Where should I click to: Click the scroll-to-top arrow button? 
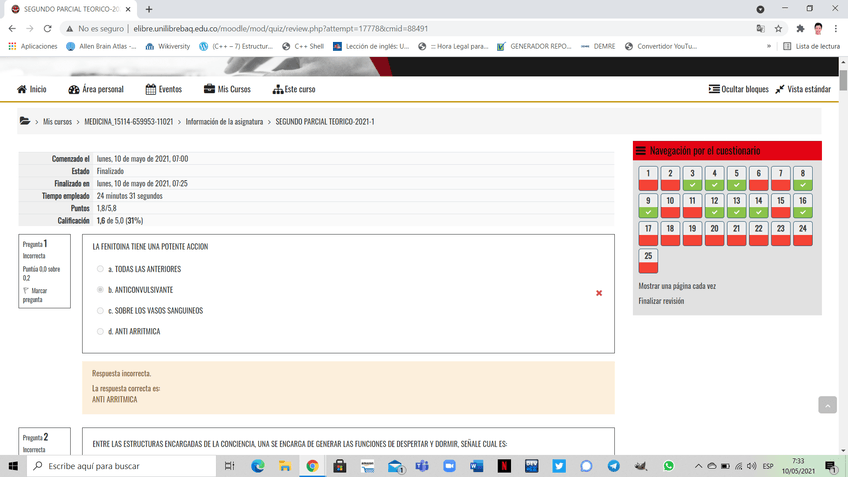[x=827, y=405]
